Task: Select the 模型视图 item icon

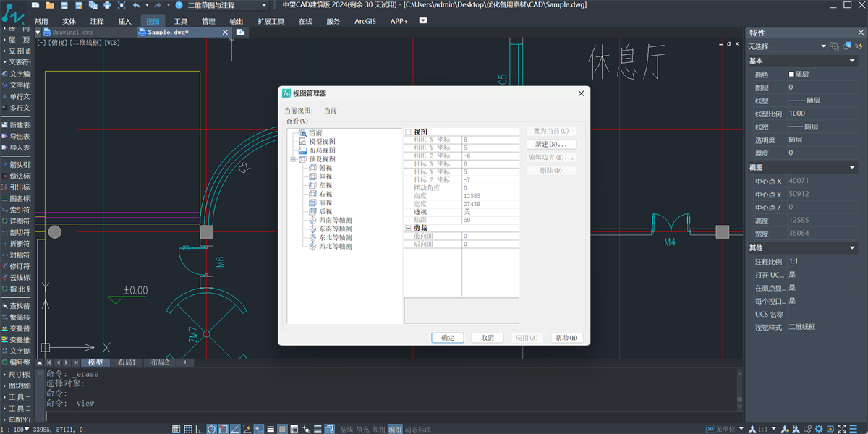Action: click(303, 142)
